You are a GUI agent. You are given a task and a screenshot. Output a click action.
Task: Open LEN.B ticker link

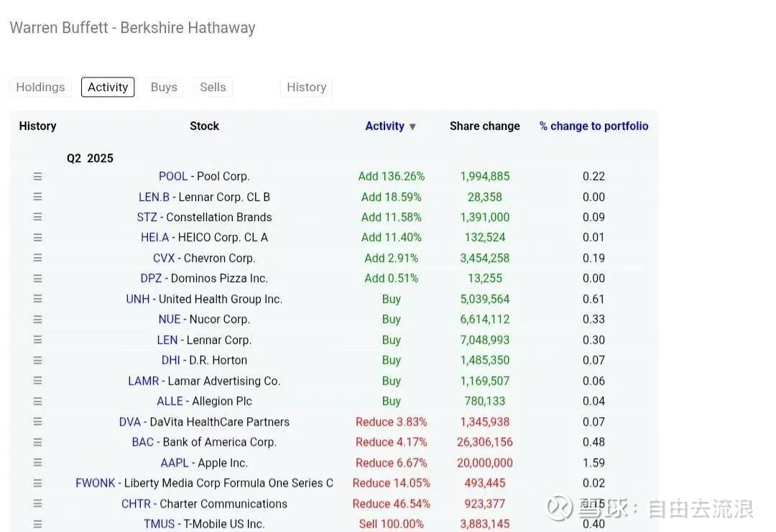[154, 197]
